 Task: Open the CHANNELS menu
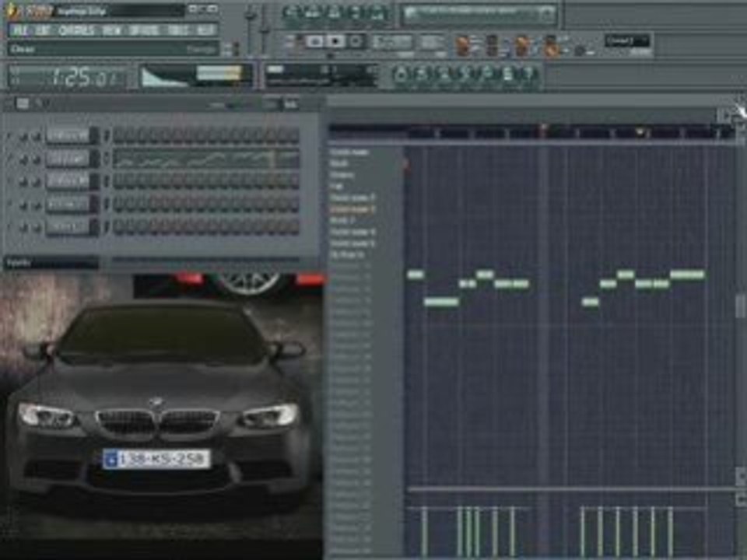click(77, 30)
